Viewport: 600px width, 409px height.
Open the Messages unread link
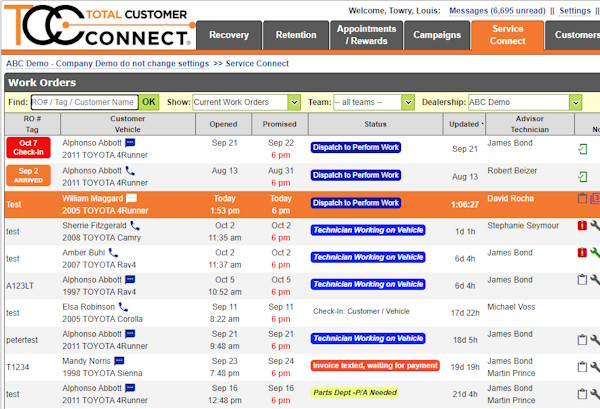click(497, 10)
